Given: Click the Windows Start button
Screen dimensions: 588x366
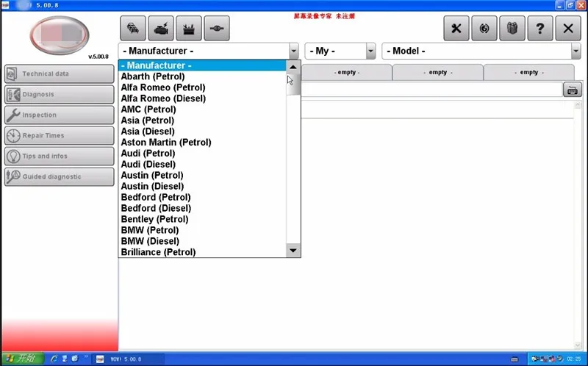Looking at the screenshot, I should click(x=22, y=359).
